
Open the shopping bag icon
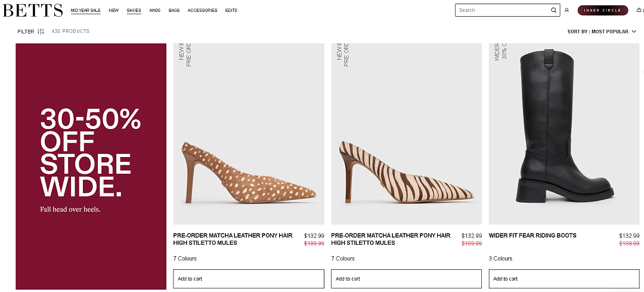(x=639, y=10)
